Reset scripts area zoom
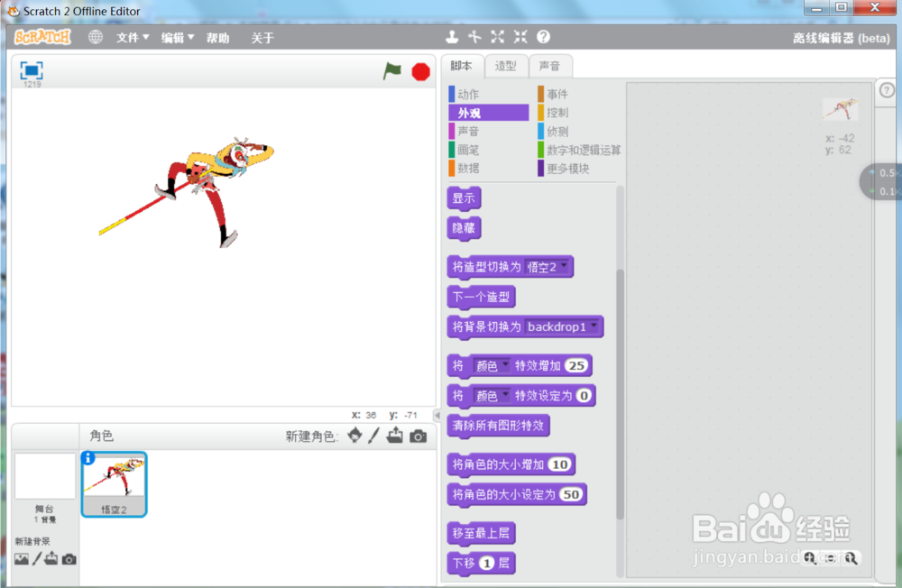Screen dimensions: 902x588 click(x=831, y=558)
